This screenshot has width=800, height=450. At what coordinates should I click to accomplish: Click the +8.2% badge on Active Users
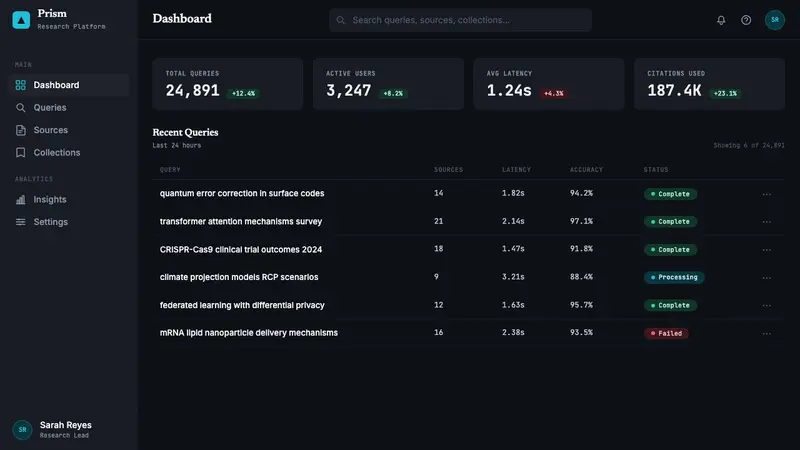point(393,93)
